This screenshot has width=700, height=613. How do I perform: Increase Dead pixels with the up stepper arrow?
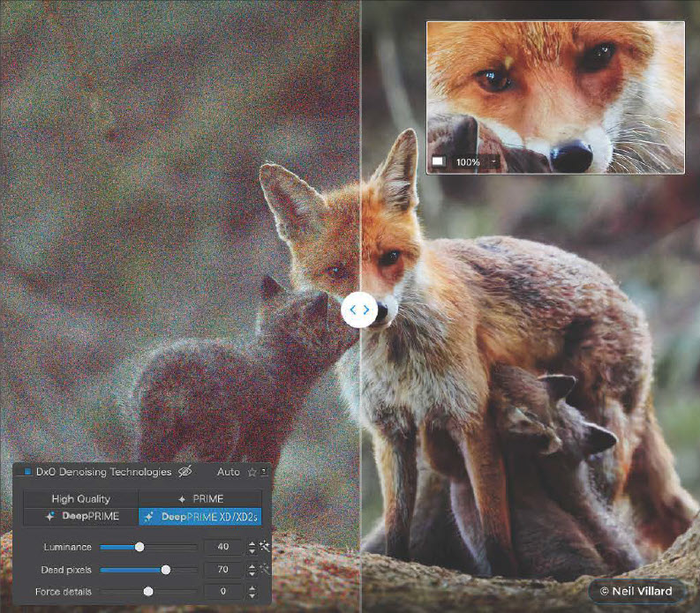pyautogui.click(x=252, y=566)
